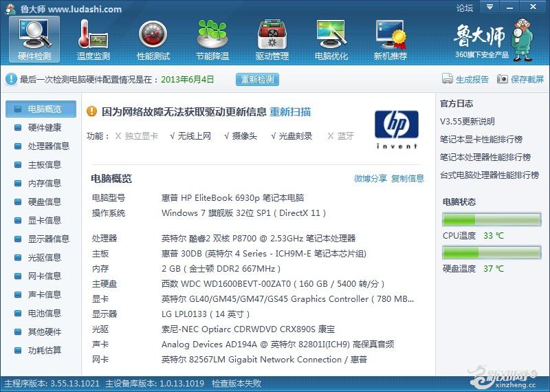The width and height of the screenshot is (550, 392).
Task: Open 笔记本处理器性能排行榜 link
Action: [x=485, y=157]
